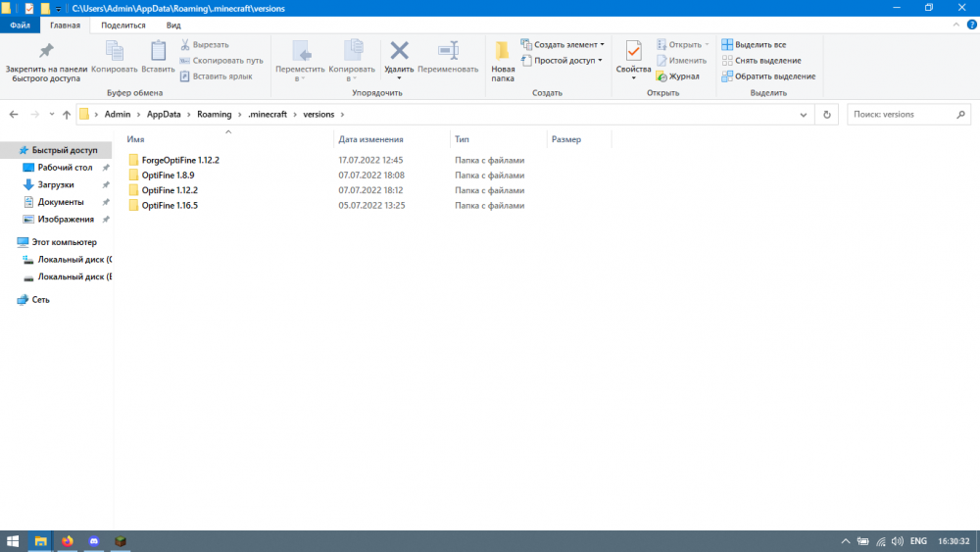
Task: Pin folder to Quick Access panel
Action: [46, 61]
